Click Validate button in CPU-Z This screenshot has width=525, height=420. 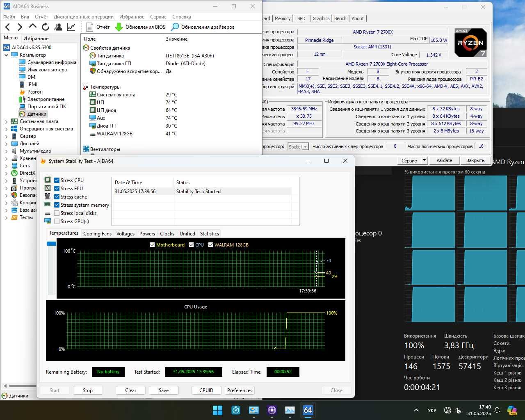coord(444,160)
